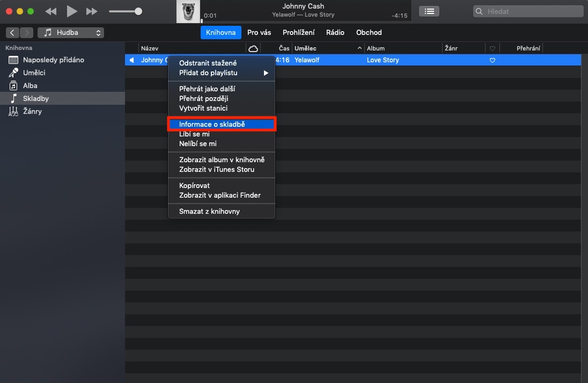The width and height of the screenshot is (588, 383).
Task: Select Skladby in the sidebar
Action: 62,98
